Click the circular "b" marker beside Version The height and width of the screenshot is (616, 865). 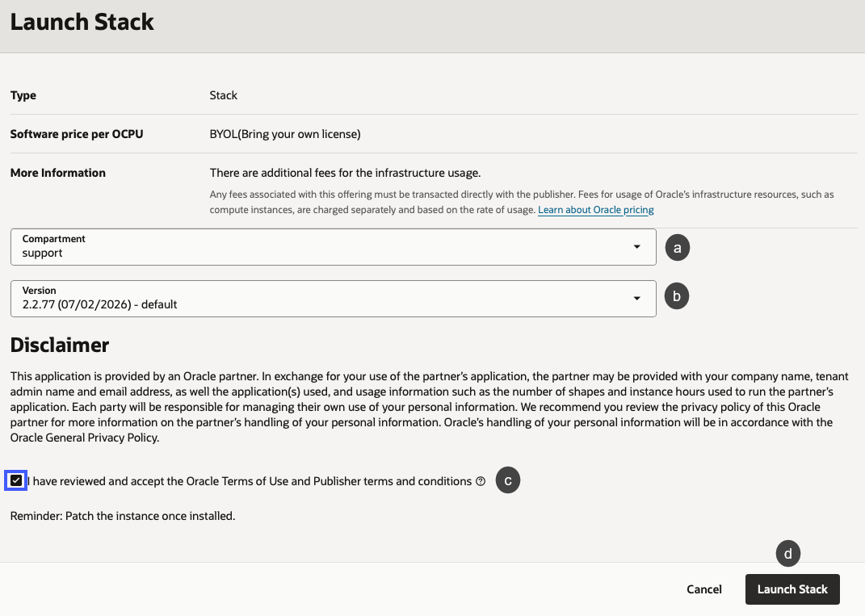676,296
